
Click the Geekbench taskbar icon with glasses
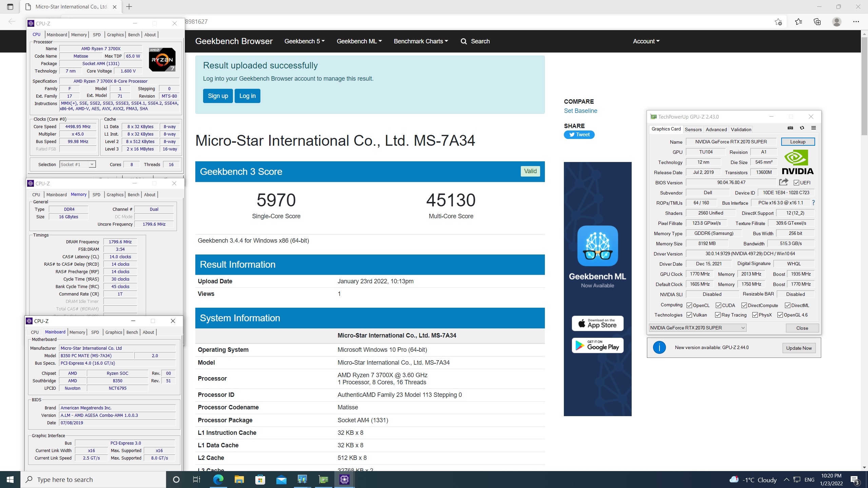pyautogui.click(x=302, y=480)
